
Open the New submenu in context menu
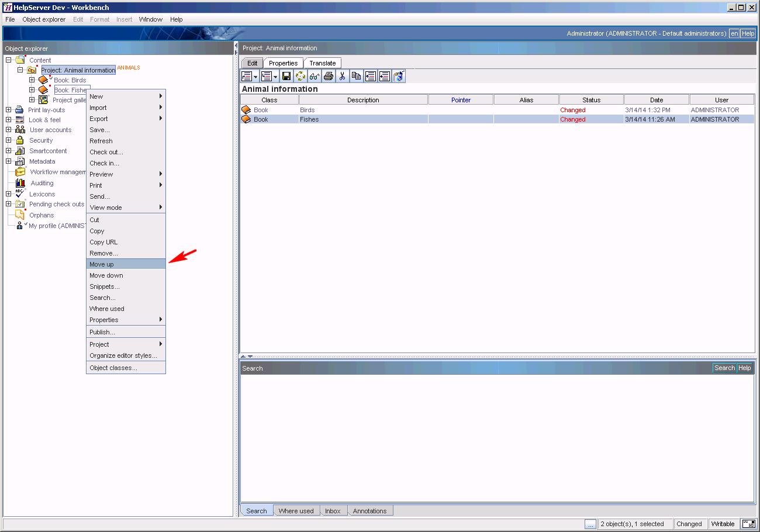[x=126, y=96]
